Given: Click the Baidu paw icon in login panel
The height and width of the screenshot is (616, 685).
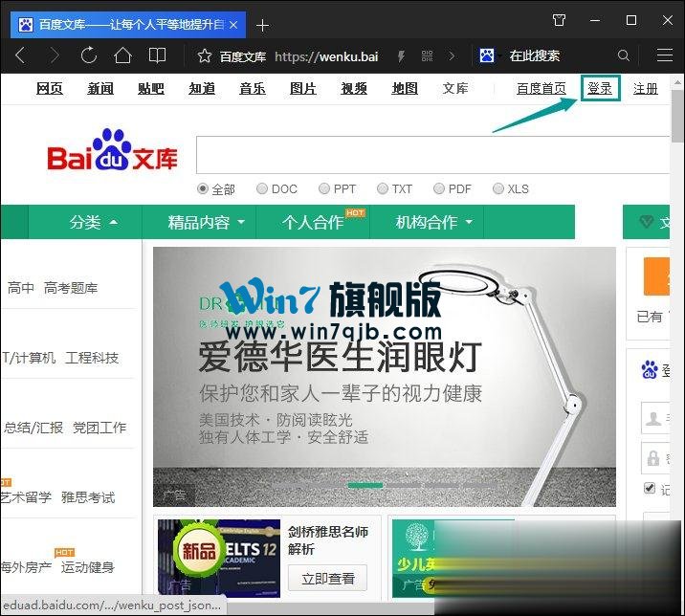Looking at the screenshot, I should (x=650, y=369).
